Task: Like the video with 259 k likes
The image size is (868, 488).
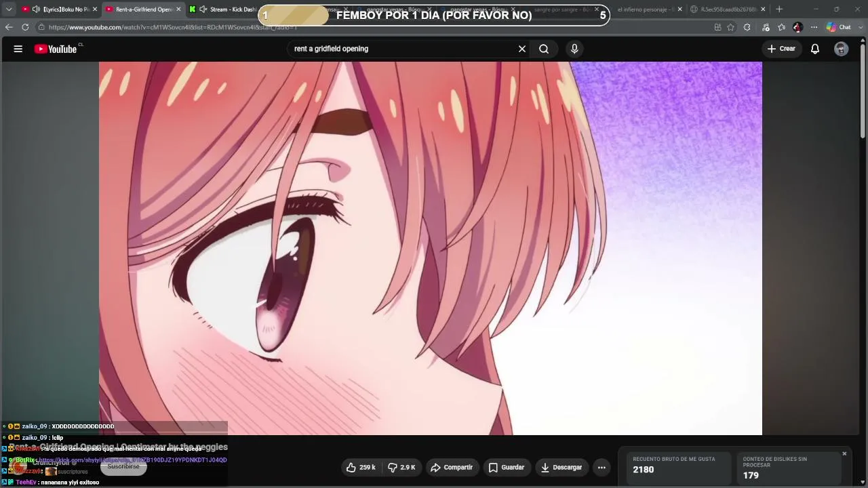Action: click(x=361, y=467)
